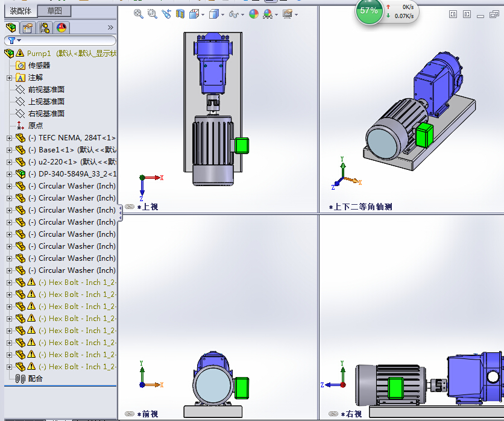Select TEFC NEMA, 284T<1> component
504x421 pixels.
(x=72, y=138)
